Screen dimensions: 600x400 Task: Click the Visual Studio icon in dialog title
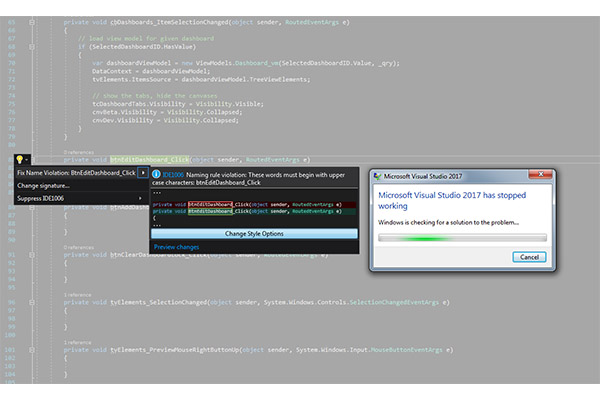(x=378, y=177)
